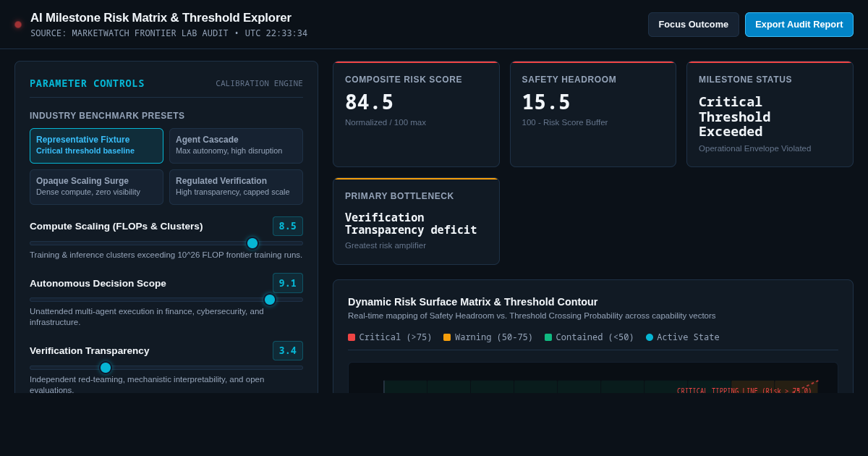Open the Primary Bottleneck card
The width and height of the screenshot is (868, 456).
pos(416,221)
